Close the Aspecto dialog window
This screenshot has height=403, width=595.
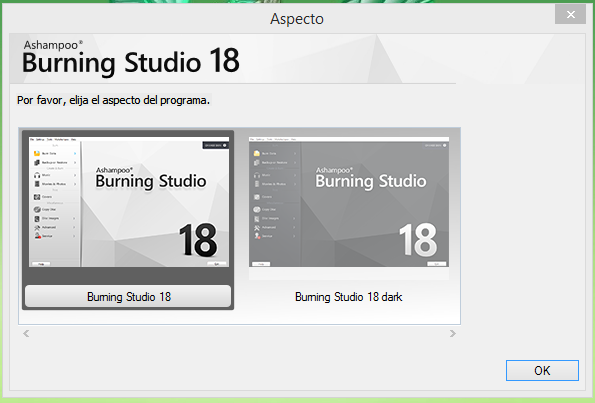570,15
